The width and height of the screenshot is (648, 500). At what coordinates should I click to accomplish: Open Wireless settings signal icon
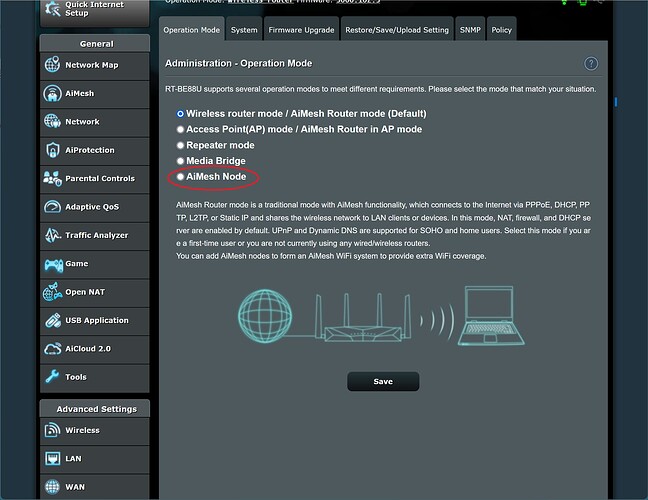52,430
